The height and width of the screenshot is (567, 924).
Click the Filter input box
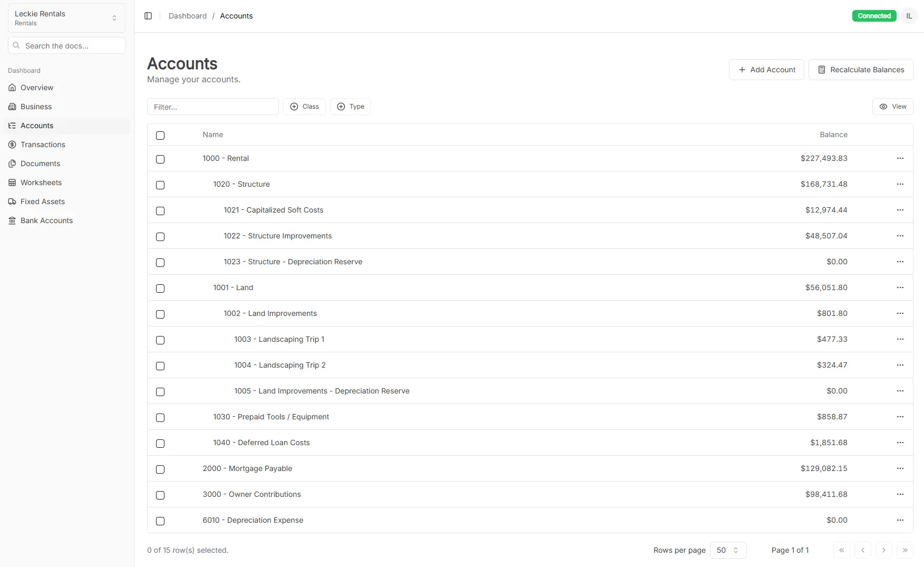coord(212,107)
